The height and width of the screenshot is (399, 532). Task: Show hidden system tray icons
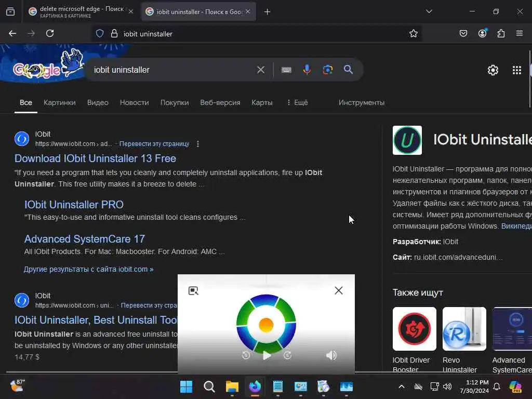coord(402,387)
